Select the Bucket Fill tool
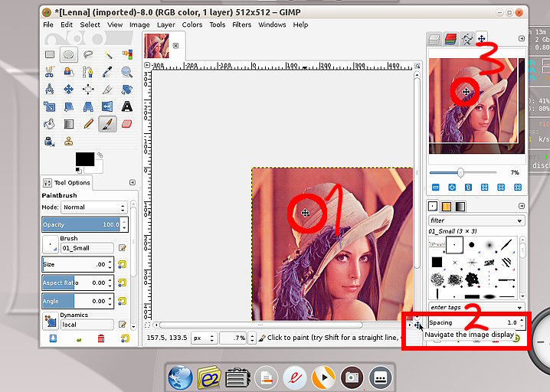Screen dimensions: 550x392 click(50, 124)
